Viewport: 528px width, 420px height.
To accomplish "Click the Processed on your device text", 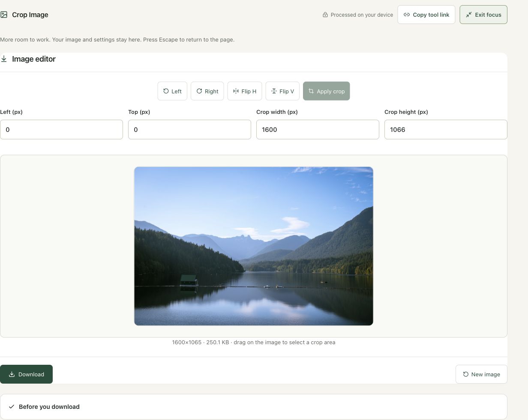I will (x=362, y=15).
